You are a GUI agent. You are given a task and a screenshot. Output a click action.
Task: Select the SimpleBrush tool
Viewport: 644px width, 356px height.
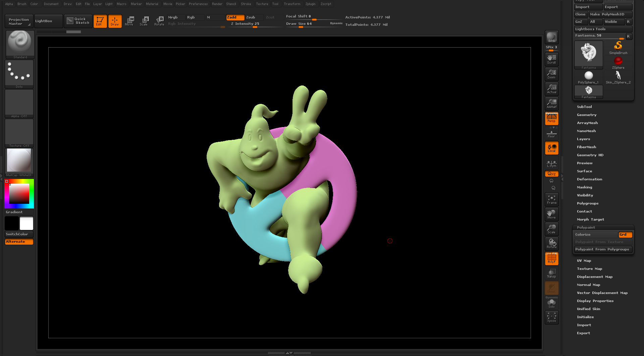tap(618, 48)
